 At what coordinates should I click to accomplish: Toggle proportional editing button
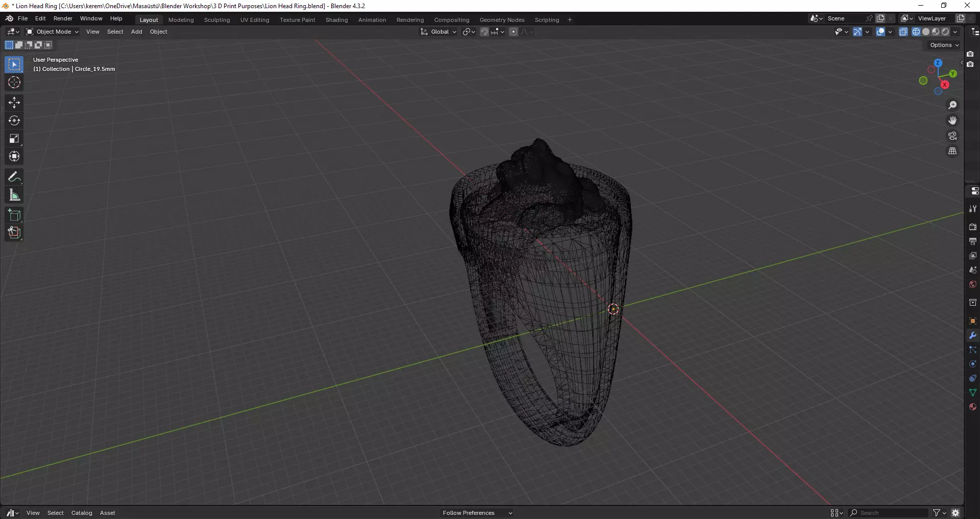513,32
